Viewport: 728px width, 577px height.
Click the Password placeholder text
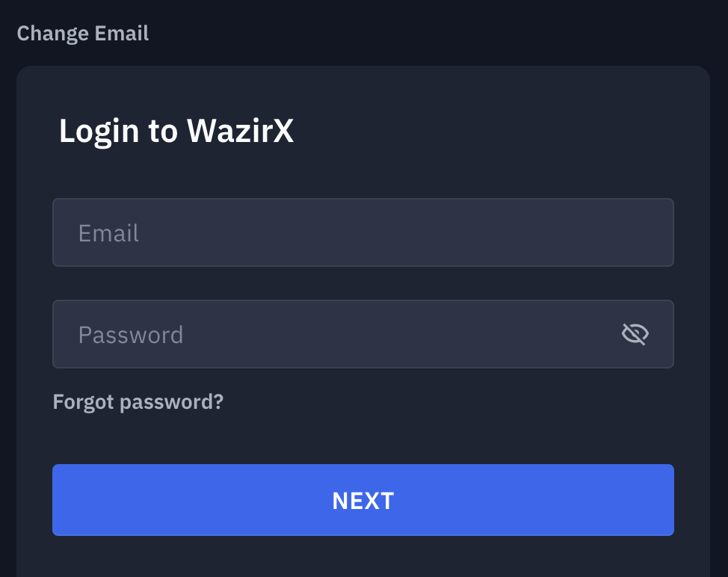pos(131,335)
